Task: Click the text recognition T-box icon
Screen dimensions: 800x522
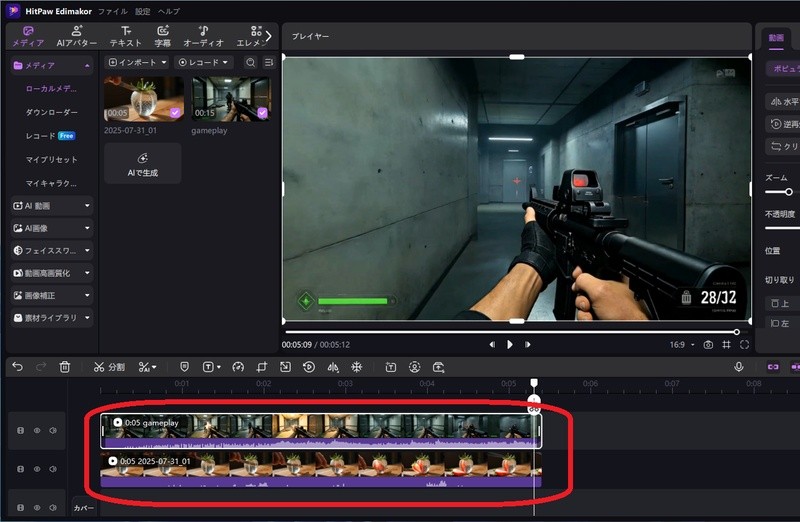Action: (x=390, y=367)
